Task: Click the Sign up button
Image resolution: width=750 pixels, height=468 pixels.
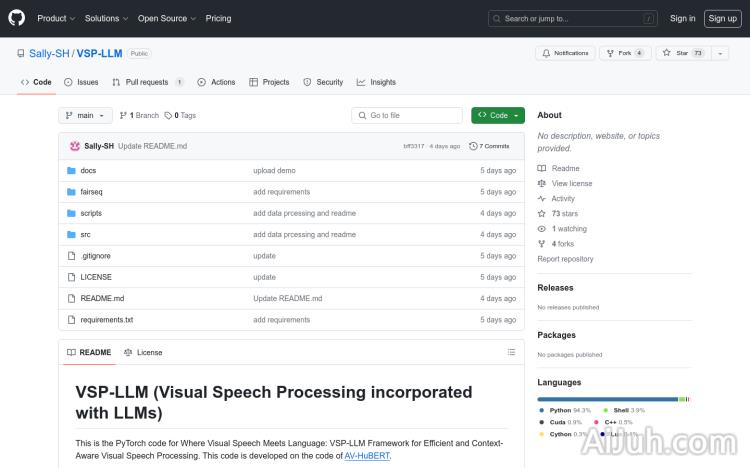Action: (x=720, y=18)
